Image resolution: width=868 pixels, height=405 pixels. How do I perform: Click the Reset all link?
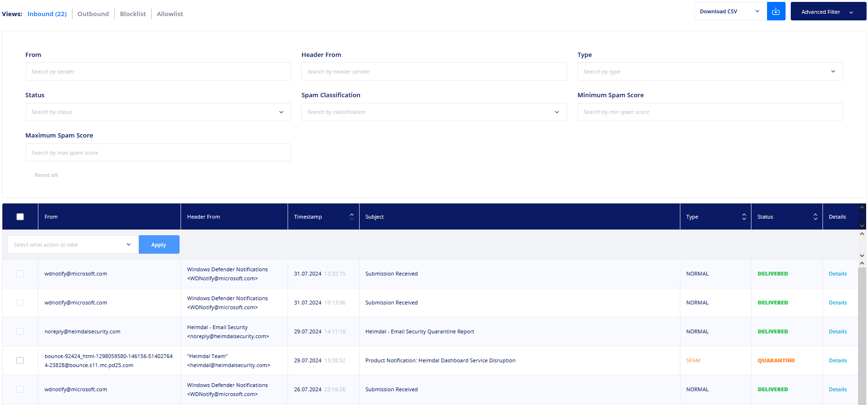click(46, 175)
